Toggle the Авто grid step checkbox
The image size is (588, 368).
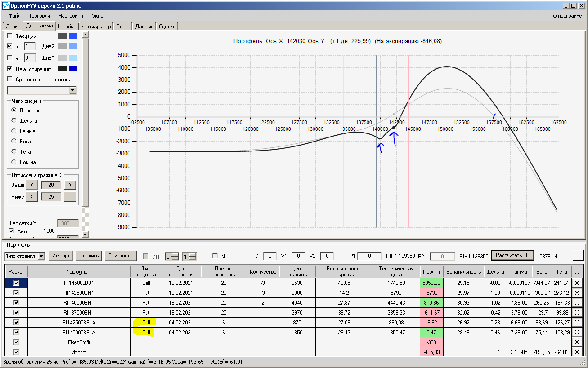click(12, 231)
